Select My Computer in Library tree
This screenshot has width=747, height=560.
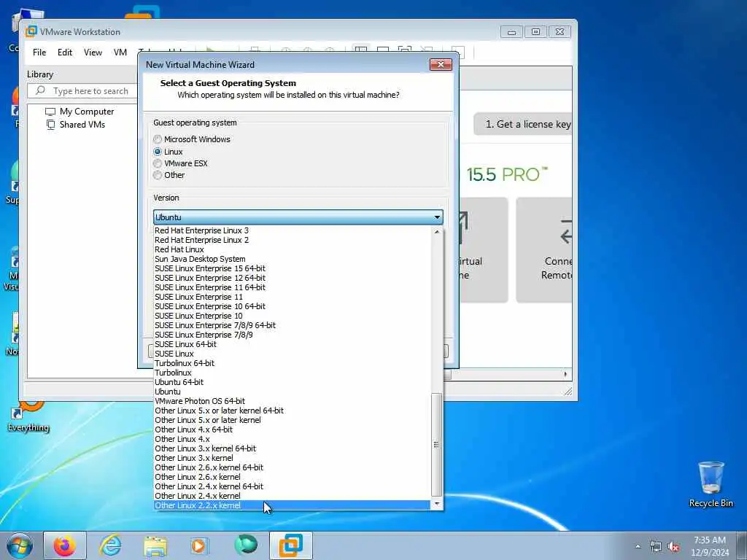tap(80, 112)
